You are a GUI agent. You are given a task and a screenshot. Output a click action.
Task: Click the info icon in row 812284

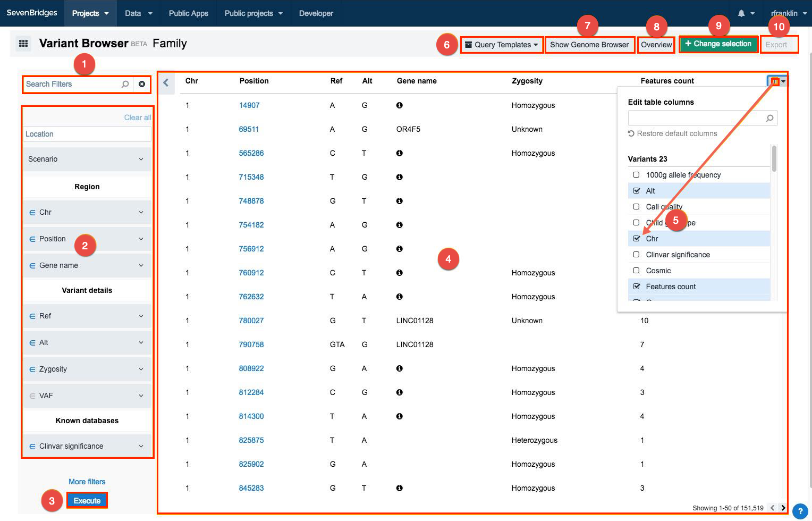click(400, 392)
